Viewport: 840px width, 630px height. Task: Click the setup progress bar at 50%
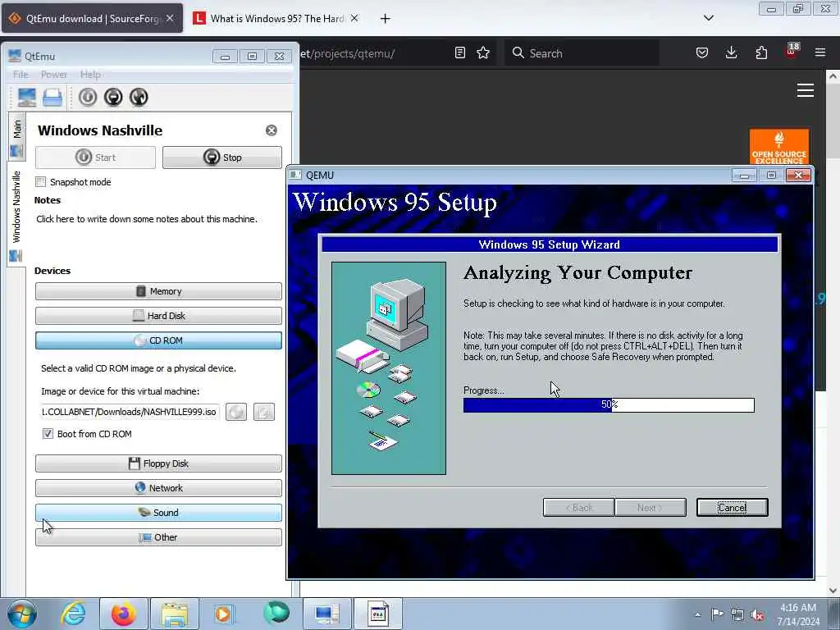click(609, 405)
